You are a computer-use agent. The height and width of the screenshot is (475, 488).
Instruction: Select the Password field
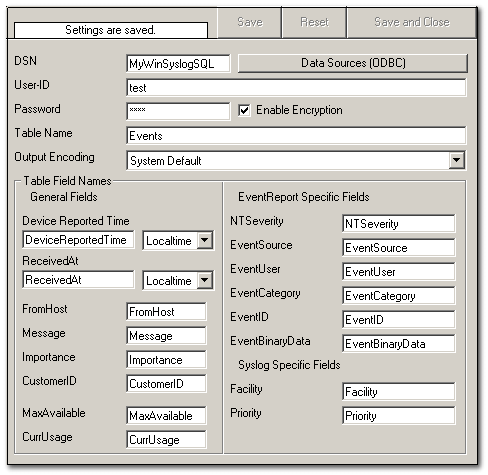coord(178,111)
